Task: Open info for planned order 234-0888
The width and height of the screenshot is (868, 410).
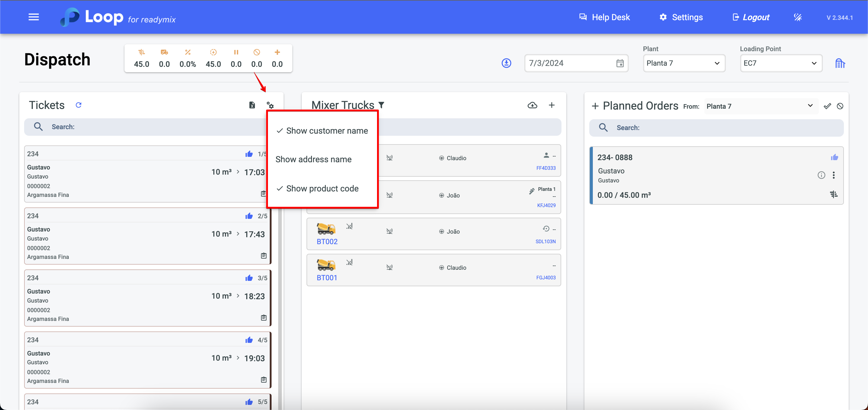Action: pyautogui.click(x=821, y=175)
